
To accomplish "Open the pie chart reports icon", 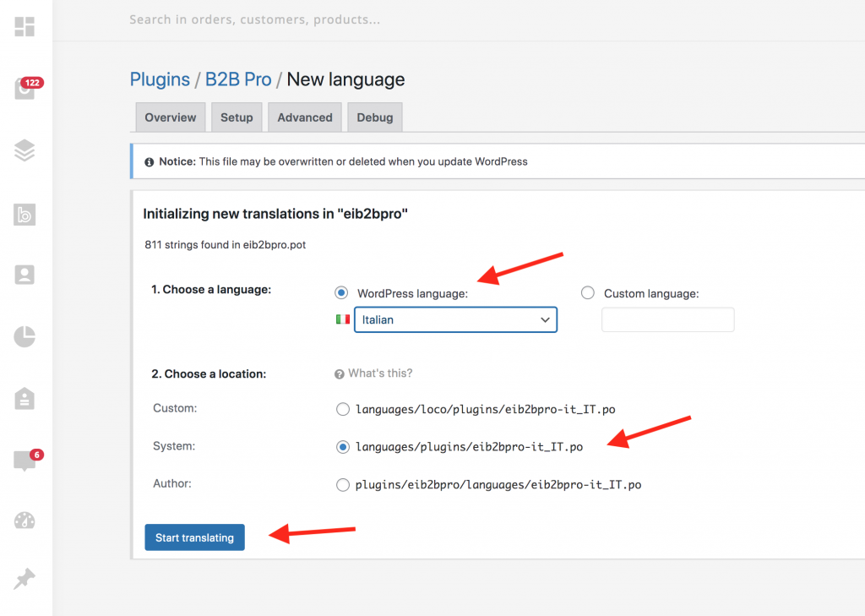I will [x=24, y=336].
